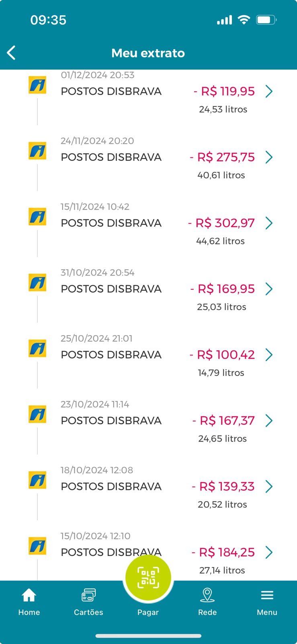The width and height of the screenshot is (297, 644).
Task: Tap the Rede map pin icon
Action: [x=207, y=595]
